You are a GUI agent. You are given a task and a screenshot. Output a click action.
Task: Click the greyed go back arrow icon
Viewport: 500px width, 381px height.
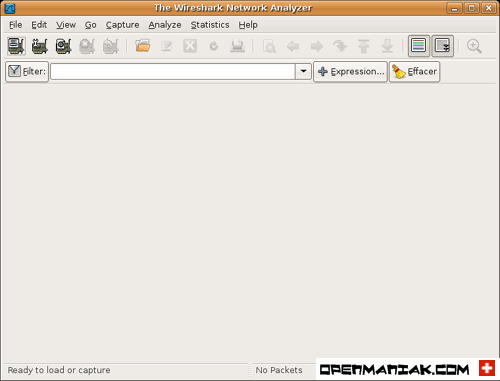click(x=293, y=46)
